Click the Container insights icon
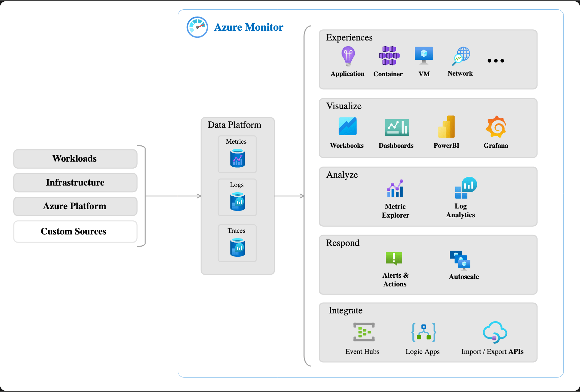 [x=389, y=56]
